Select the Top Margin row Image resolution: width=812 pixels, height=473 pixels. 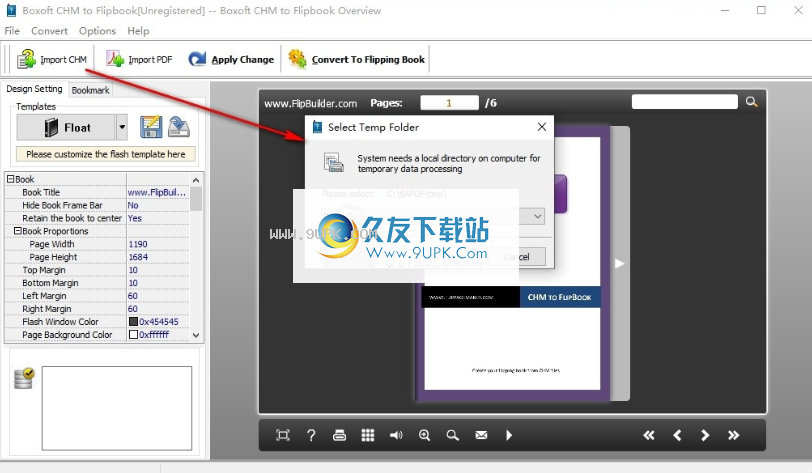click(x=97, y=270)
